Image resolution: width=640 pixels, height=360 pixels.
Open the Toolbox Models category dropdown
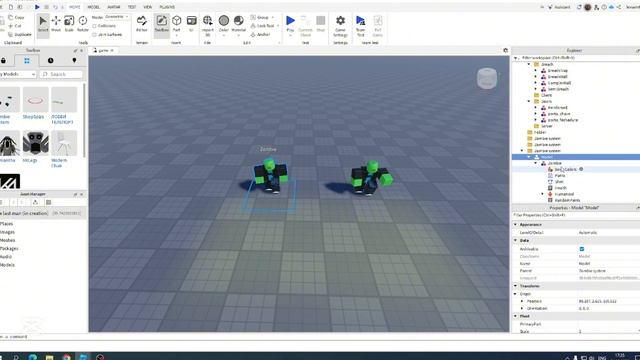(x=18, y=74)
